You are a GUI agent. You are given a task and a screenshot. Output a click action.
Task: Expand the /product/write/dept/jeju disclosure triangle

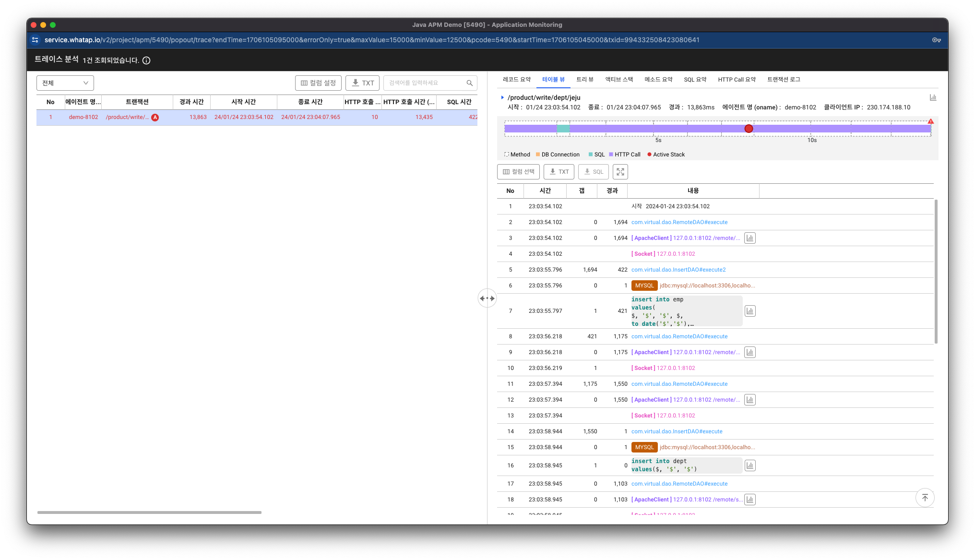point(502,97)
